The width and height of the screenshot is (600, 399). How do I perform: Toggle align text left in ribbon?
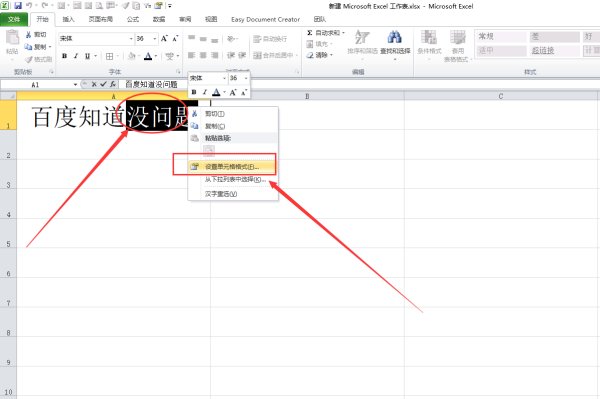pyautogui.click(x=192, y=55)
